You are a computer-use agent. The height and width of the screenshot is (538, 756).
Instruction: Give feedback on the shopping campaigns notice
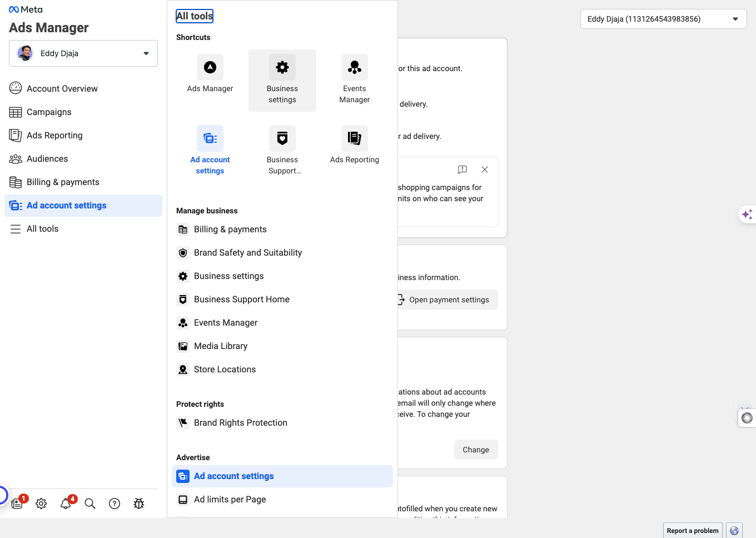(x=462, y=170)
